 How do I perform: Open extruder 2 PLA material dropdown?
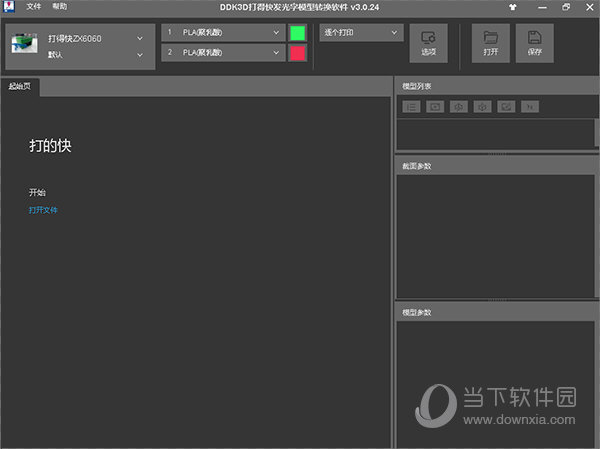click(x=276, y=52)
